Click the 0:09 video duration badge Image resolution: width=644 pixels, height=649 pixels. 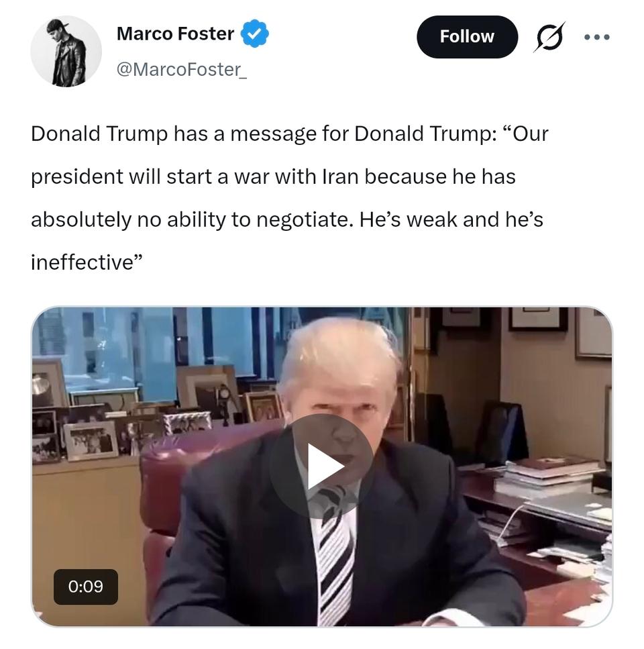pyautogui.click(x=86, y=587)
